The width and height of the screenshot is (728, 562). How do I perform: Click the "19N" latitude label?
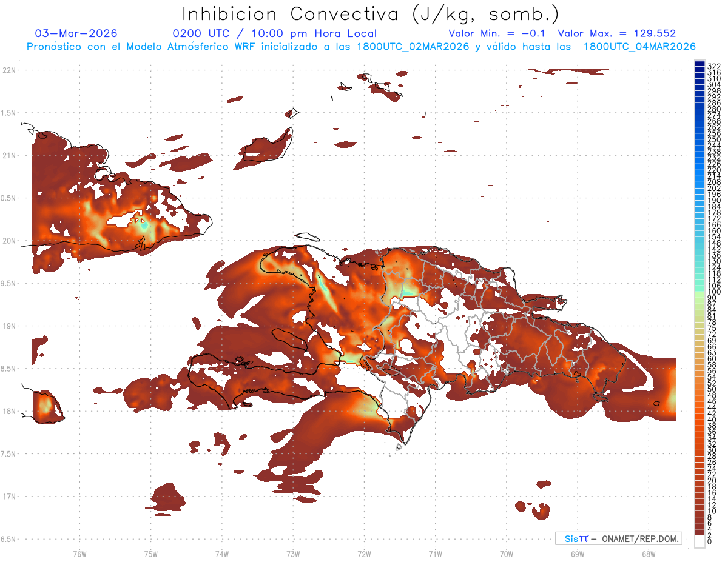click(x=9, y=326)
